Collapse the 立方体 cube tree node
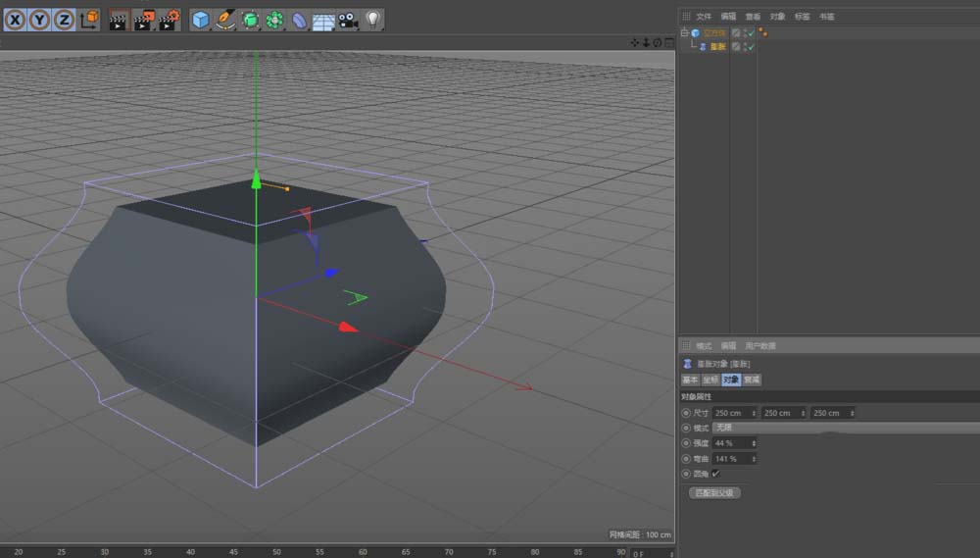The height and width of the screenshot is (558, 980). tap(684, 32)
